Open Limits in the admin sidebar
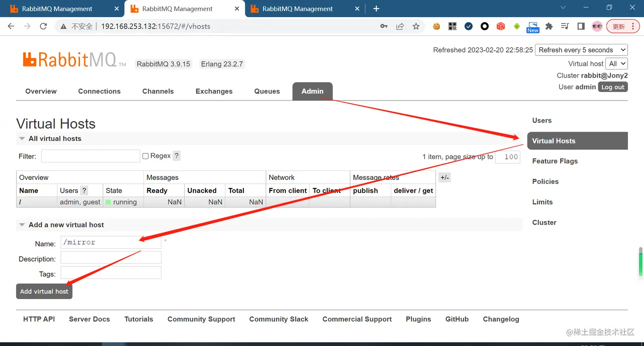Image resolution: width=644 pixels, height=346 pixels. coord(542,202)
